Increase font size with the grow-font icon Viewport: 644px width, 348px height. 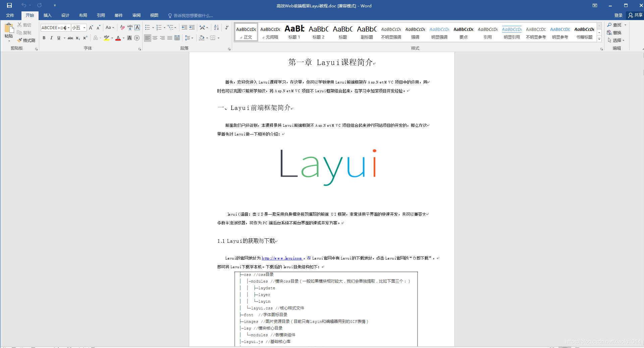91,27
